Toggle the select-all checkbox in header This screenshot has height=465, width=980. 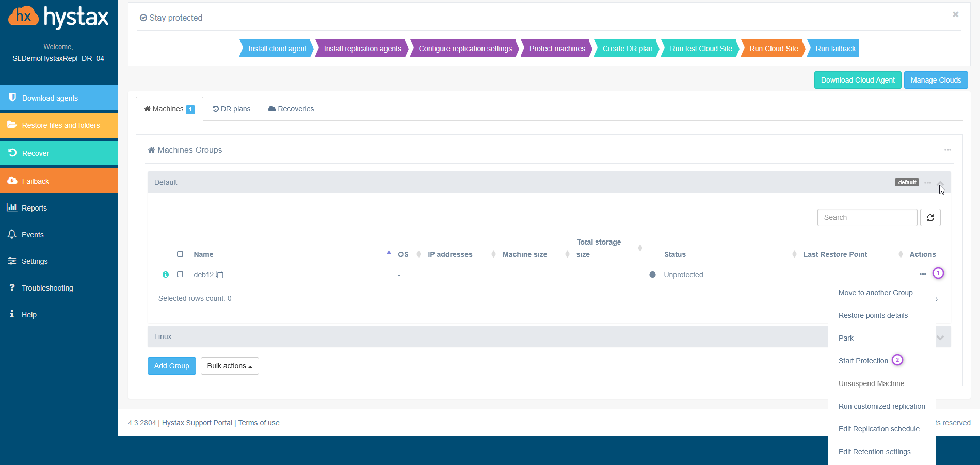point(180,254)
